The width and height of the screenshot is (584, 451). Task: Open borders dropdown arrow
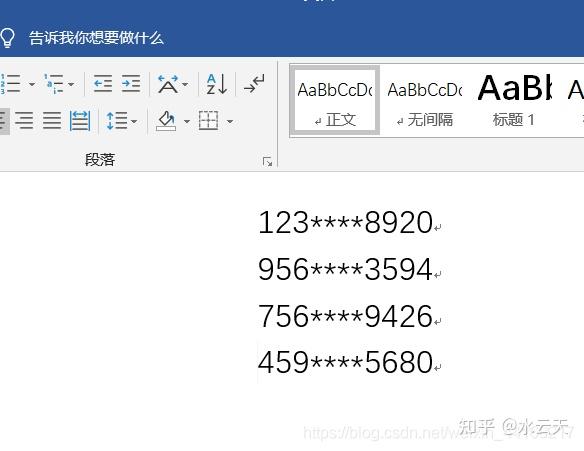(230, 121)
